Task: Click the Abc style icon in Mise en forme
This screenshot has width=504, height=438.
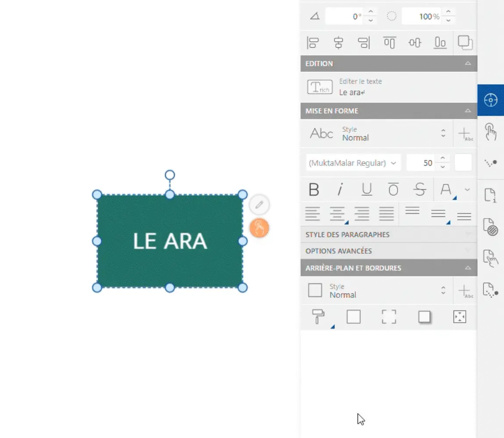Action: click(x=322, y=134)
